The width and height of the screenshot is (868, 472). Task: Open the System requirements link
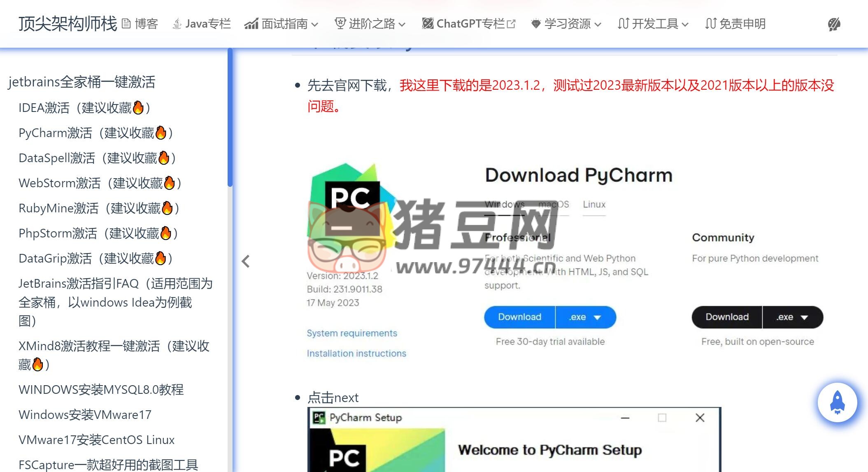352,333
